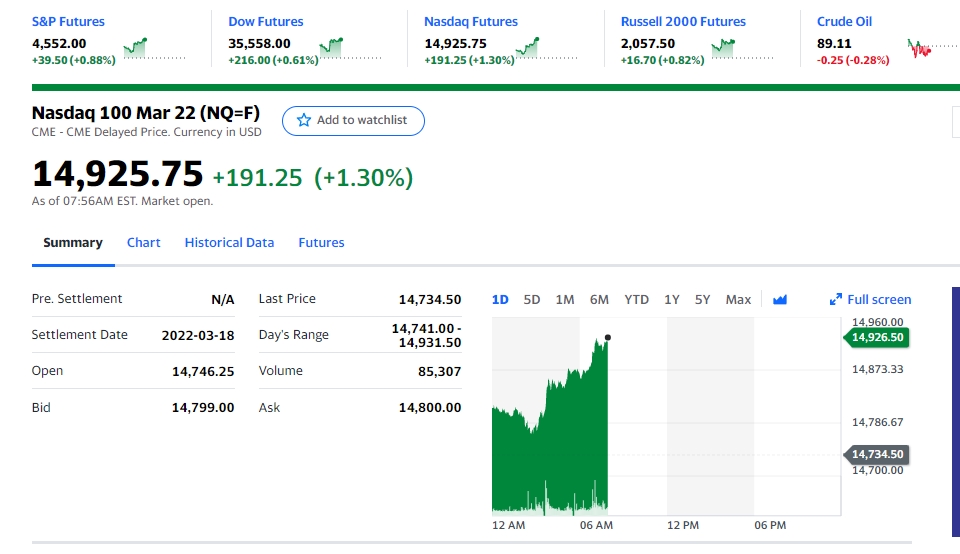Click the Full screen expand arrows icon
This screenshot has height=554, width=960.
coord(836,299)
